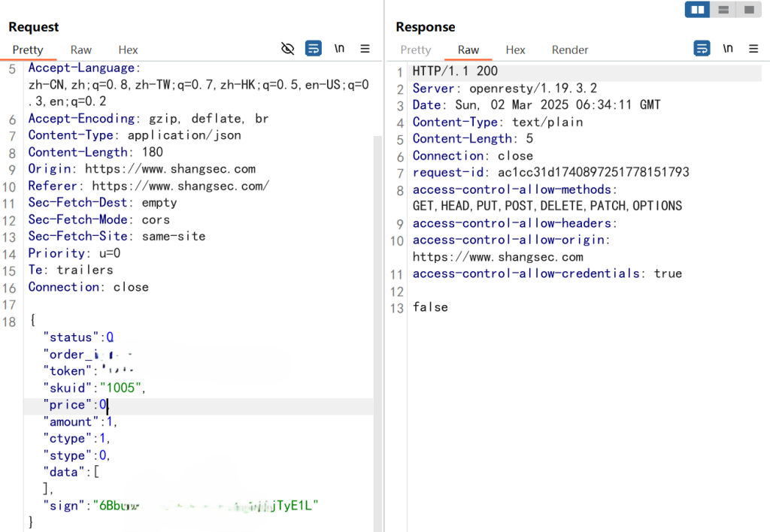Screen dimensions: 770x532
Task: Switch to the Raw tab in Request
Action: (x=81, y=50)
